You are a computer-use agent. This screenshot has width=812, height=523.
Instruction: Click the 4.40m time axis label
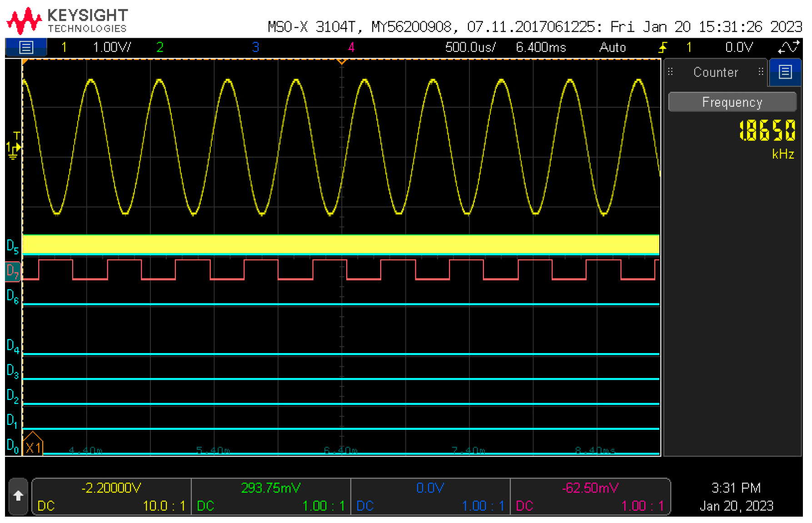[85, 451]
